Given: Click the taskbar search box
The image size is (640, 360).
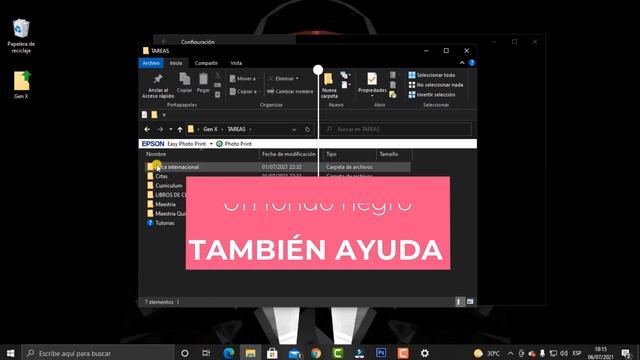Looking at the screenshot, I should tap(98, 353).
